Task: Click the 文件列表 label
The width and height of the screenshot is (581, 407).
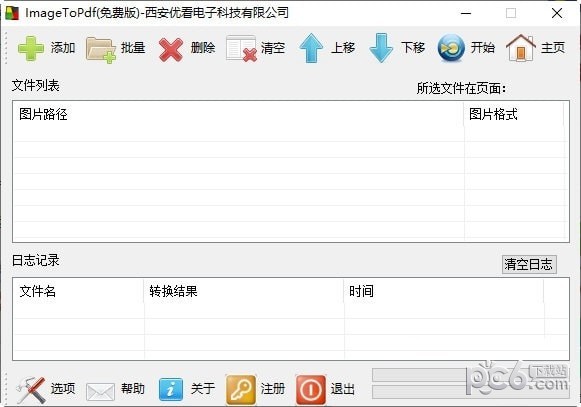Action: click(36, 86)
